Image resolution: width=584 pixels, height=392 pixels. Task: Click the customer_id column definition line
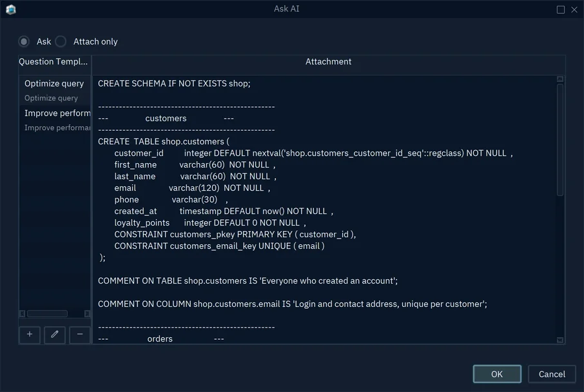[x=314, y=153]
